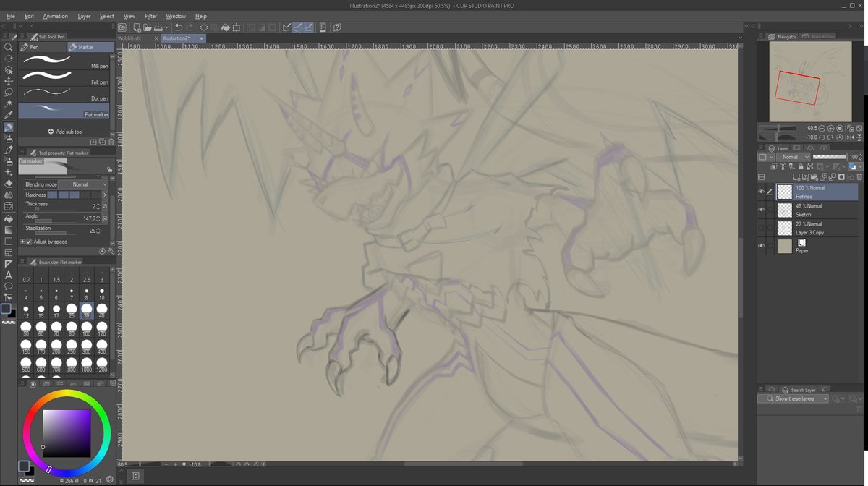
Task: Hide the Sketch layer with its eye icon
Action: (x=761, y=210)
